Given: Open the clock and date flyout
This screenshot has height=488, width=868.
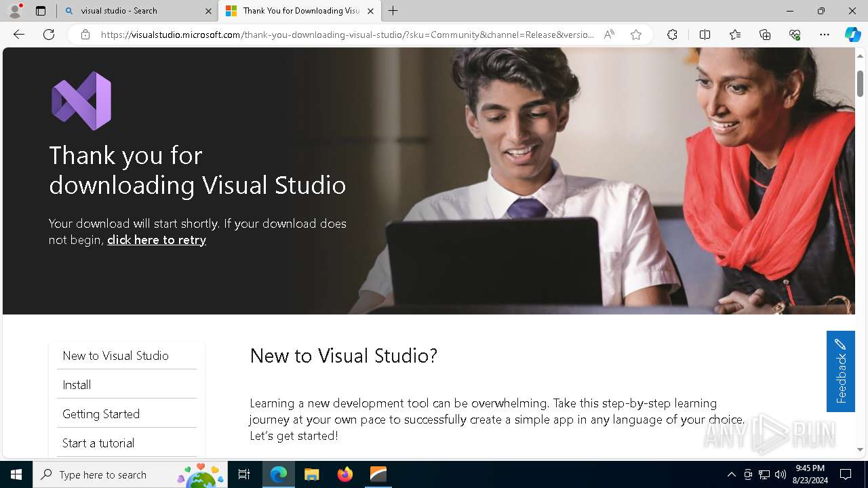Looking at the screenshot, I should (x=810, y=474).
